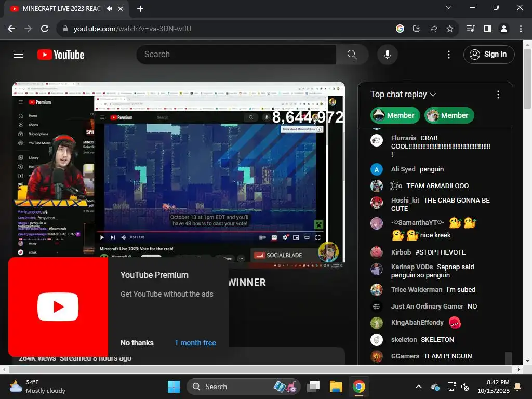The width and height of the screenshot is (532, 399).
Task: Open Windows Start menu
Action: coord(174,387)
